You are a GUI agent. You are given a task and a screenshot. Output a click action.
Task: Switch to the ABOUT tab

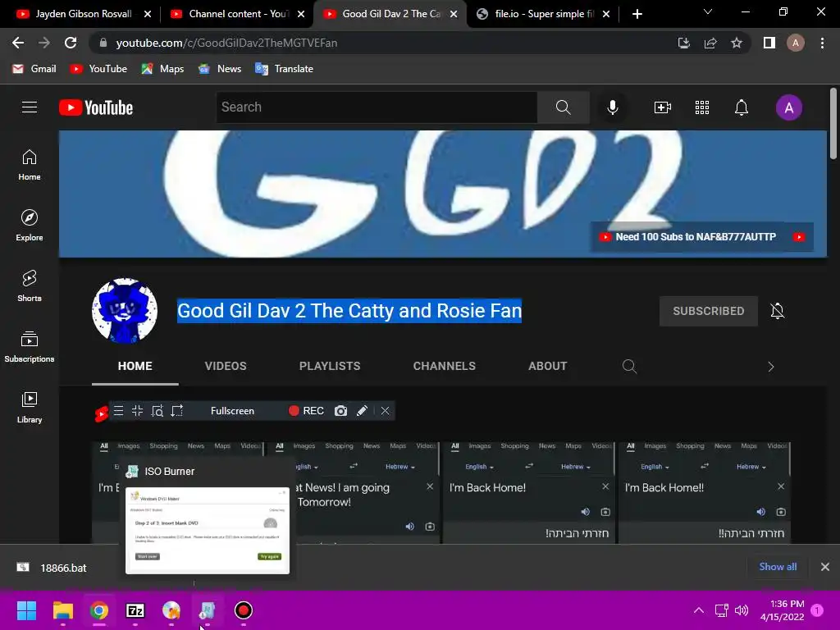(547, 366)
